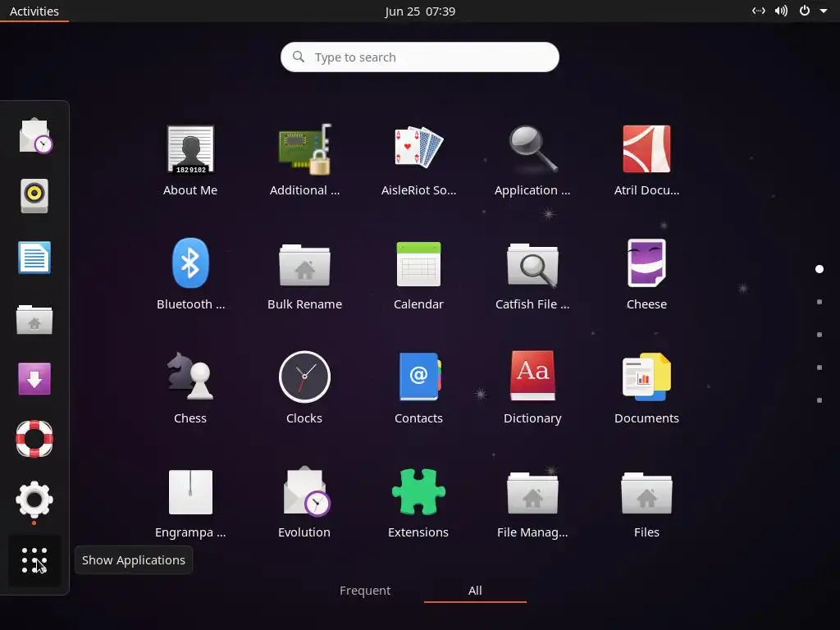Switch to the Frequent tab

[x=365, y=591]
